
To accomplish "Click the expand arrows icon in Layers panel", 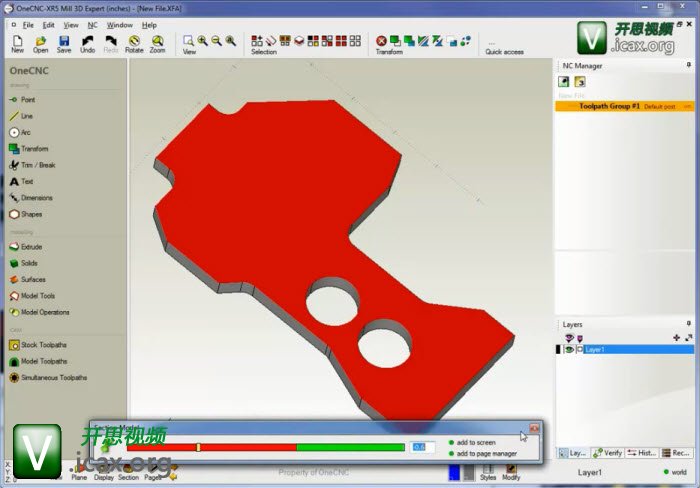I will click(688, 338).
